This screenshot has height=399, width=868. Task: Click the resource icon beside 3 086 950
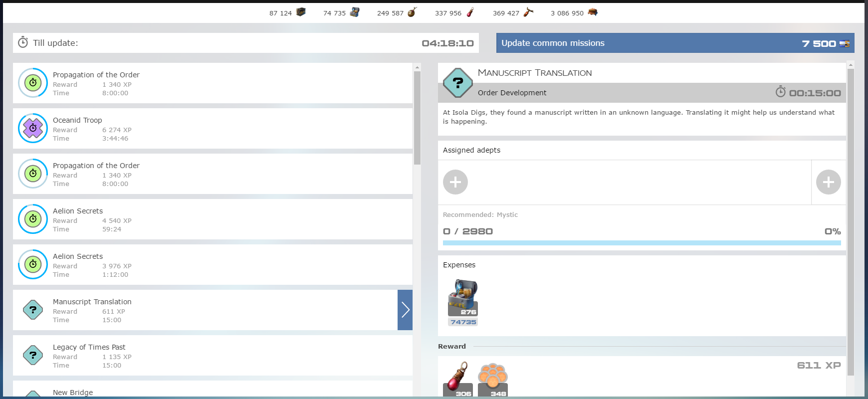[x=593, y=12]
